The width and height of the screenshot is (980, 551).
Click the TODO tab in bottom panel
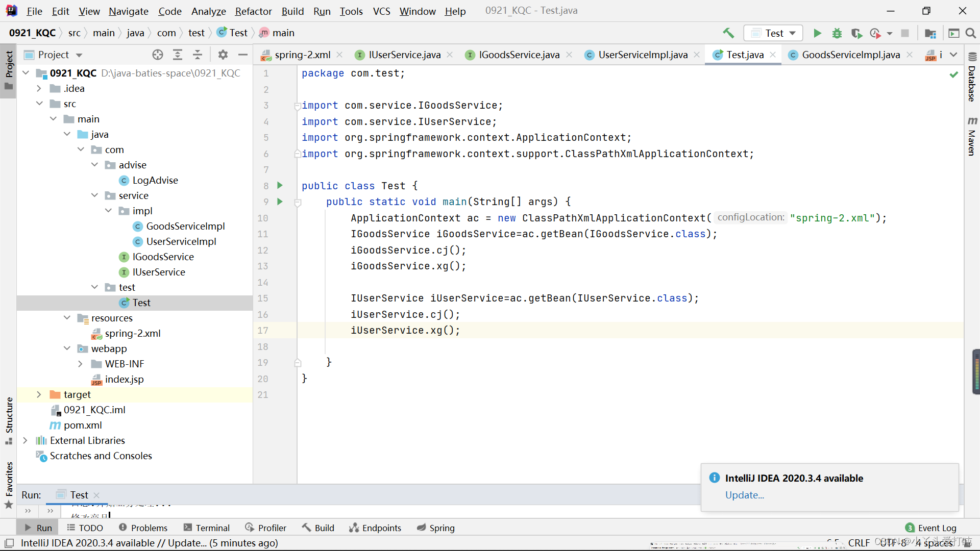pyautogui.click(x=90, y=528)
